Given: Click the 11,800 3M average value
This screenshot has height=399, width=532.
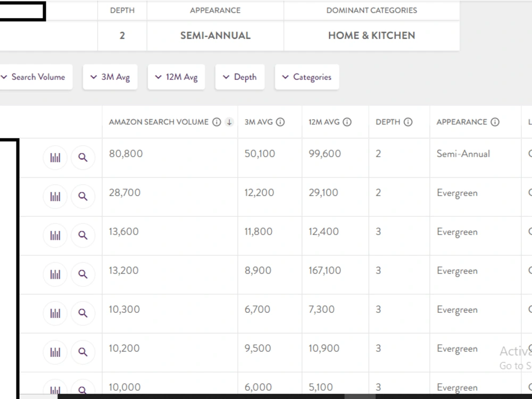Looking at the screenshot, I should [x=259, y=232].
